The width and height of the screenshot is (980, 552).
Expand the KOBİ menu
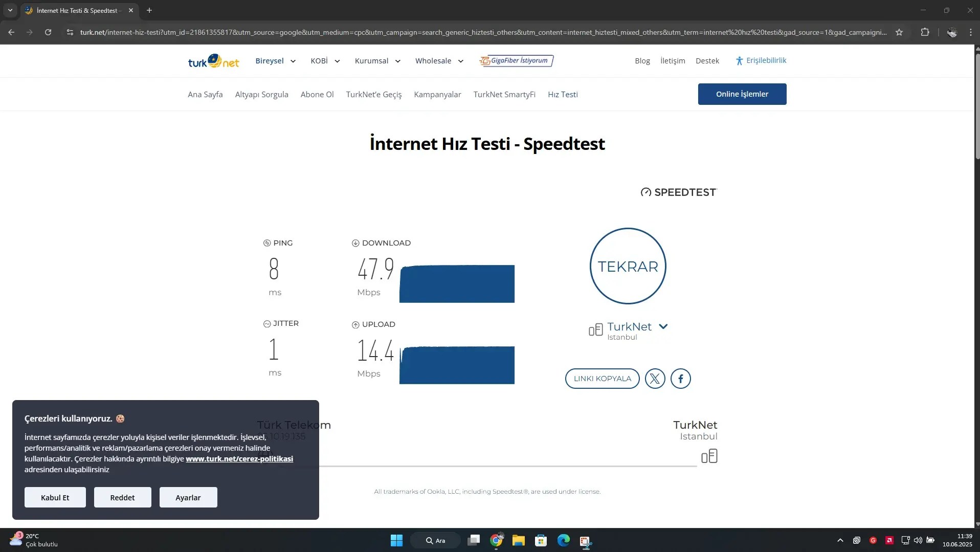(325, 61)
